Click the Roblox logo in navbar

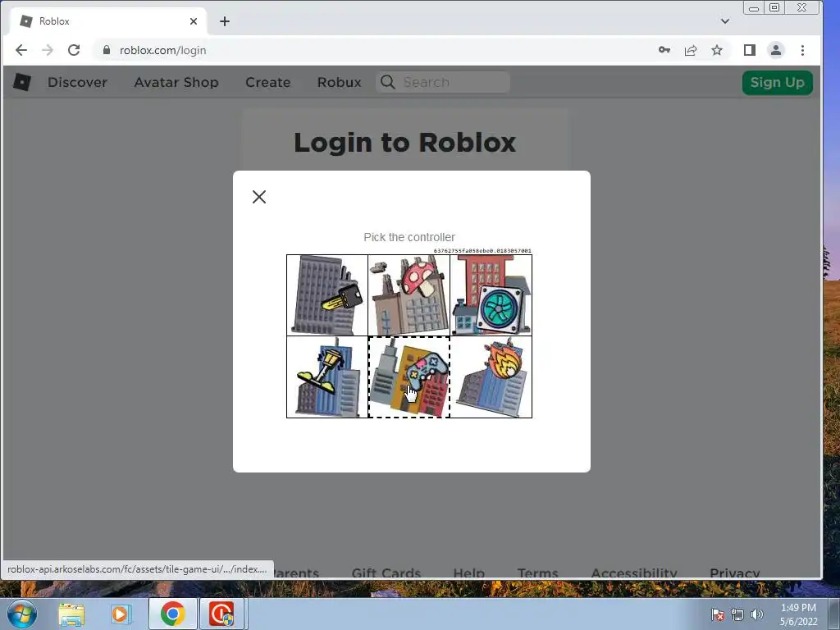coord(22,82)
